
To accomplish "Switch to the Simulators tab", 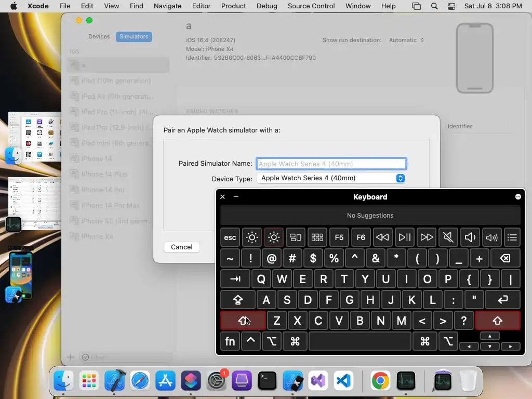I will coord(134,37).
